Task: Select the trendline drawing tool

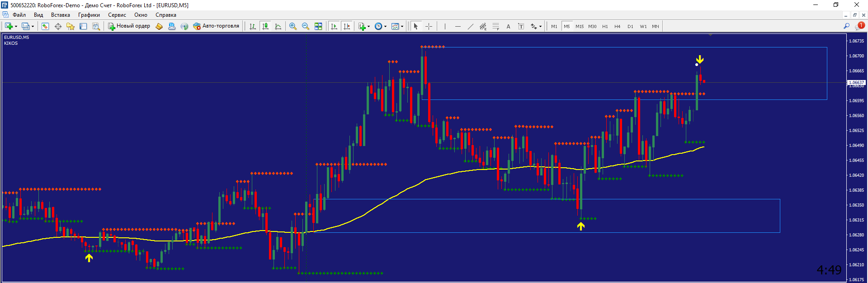Action: [470, 26]
